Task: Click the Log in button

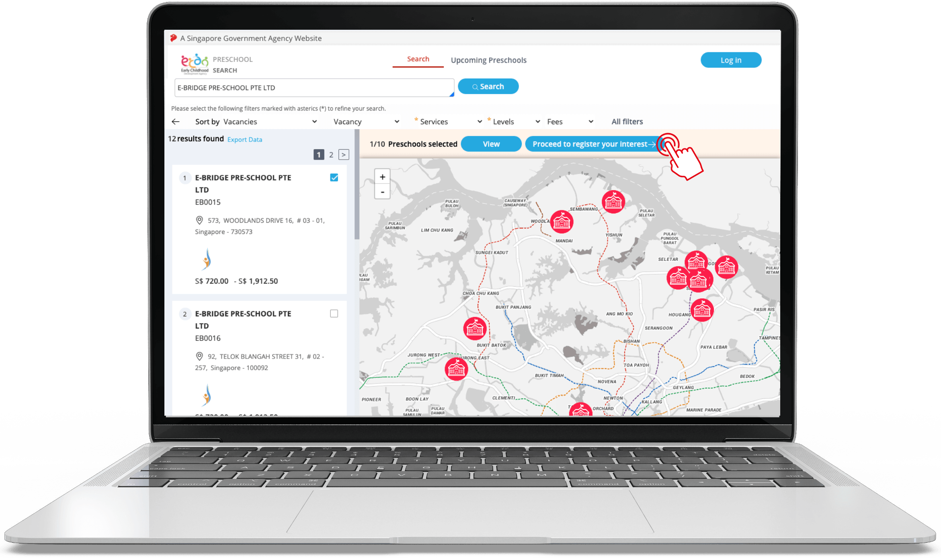Action: tap(731, 60)
